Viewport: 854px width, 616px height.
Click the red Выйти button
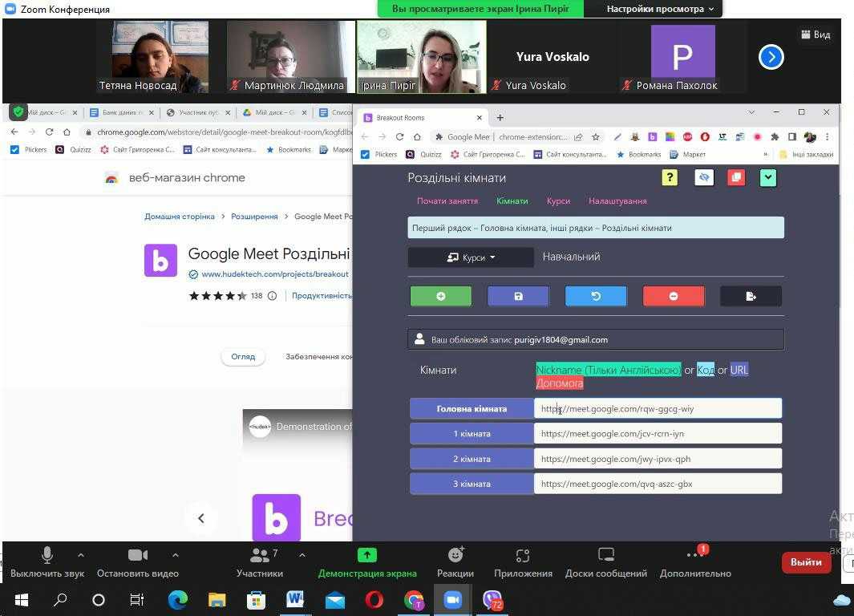coord(805,562)
